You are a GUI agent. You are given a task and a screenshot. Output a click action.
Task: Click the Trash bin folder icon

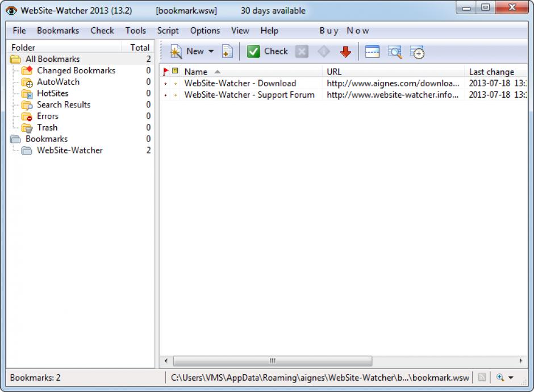pos(27,128)
